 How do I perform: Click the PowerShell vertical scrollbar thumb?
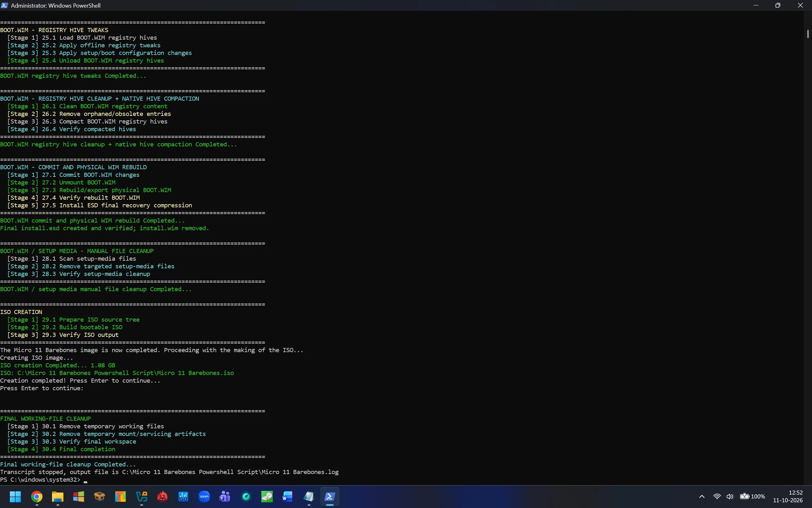(x=808, y=34)
